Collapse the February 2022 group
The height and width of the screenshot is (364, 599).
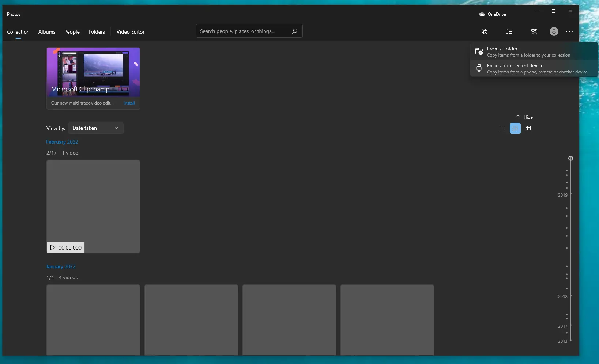(62, 142)
